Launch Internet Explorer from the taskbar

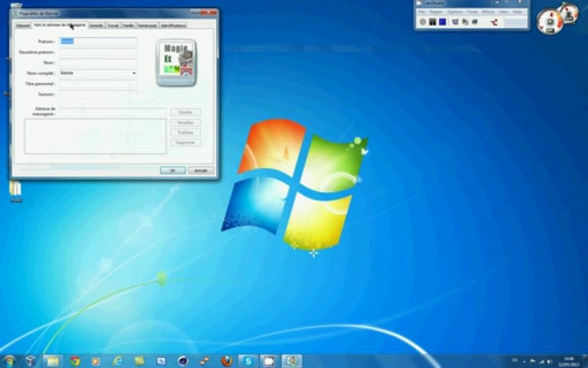point(118,361)
